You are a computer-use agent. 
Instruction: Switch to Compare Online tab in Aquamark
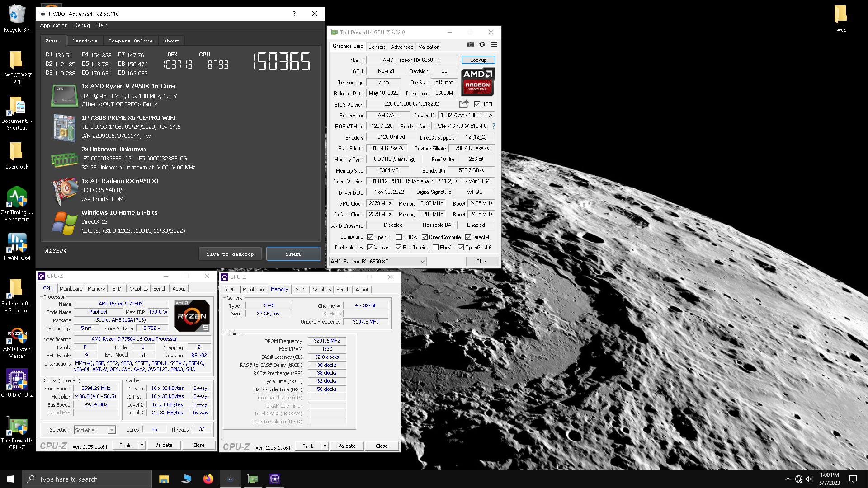click(131, 41)
